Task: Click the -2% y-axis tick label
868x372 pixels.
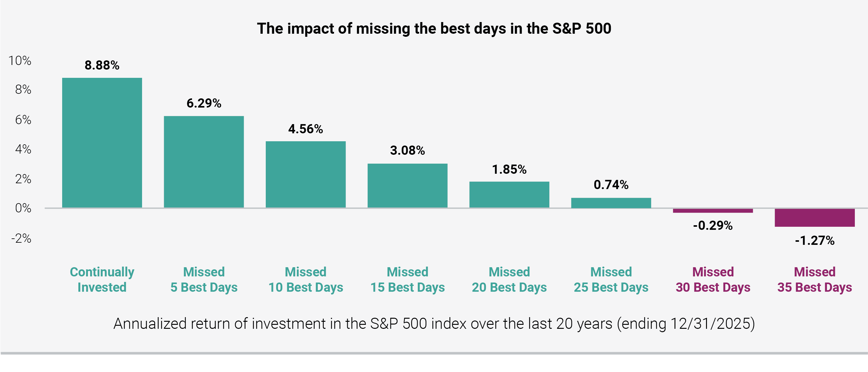Action: pos(21,238)
